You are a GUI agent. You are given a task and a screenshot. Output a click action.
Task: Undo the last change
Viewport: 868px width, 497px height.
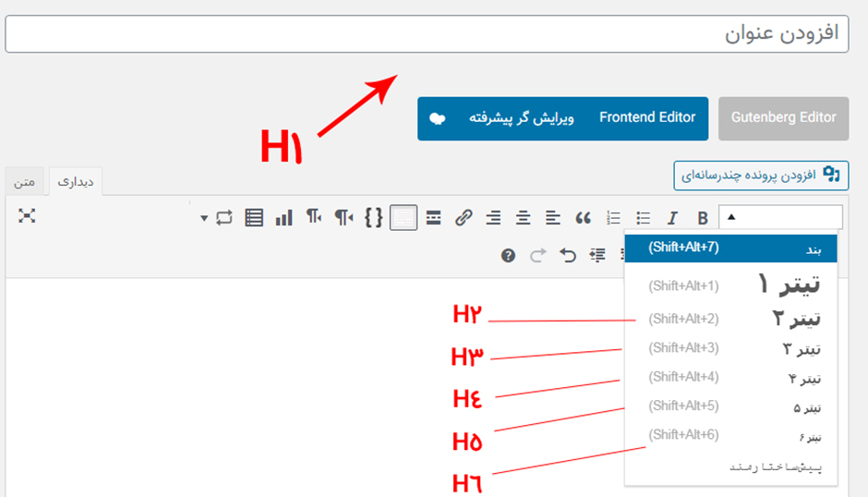point(567,255)
